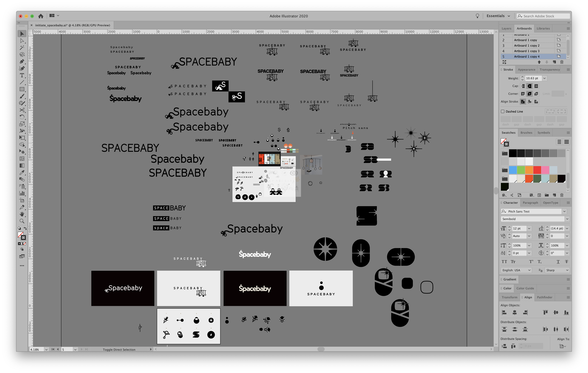Select the Paintbrush tool
The width and height of the screenshot is (588, 373).
22,96
